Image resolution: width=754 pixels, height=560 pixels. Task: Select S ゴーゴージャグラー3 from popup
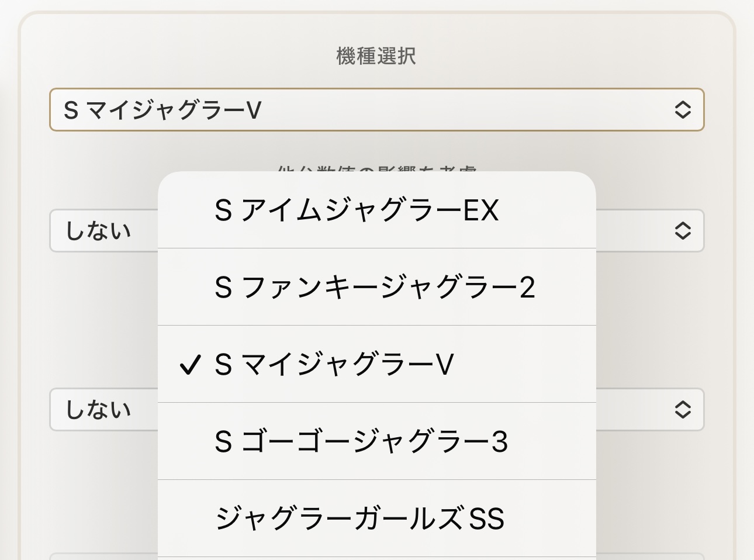(361, 442)
